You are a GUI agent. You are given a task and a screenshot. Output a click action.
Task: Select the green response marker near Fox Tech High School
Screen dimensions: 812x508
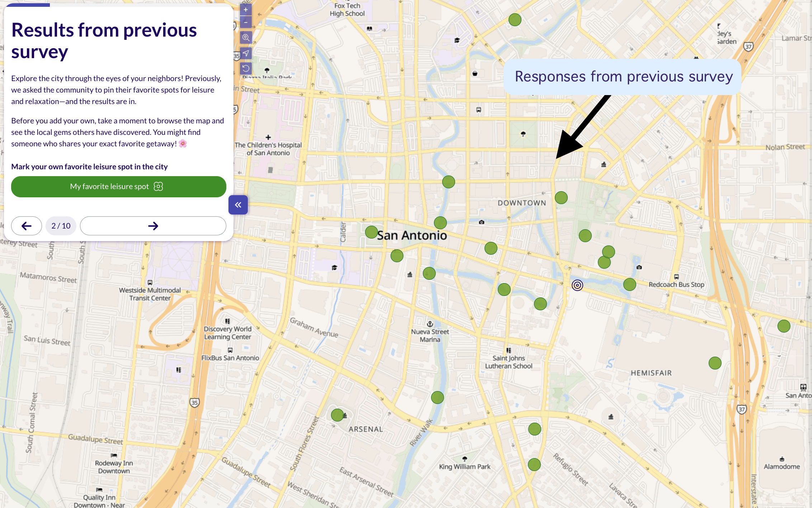coord(515,20)
